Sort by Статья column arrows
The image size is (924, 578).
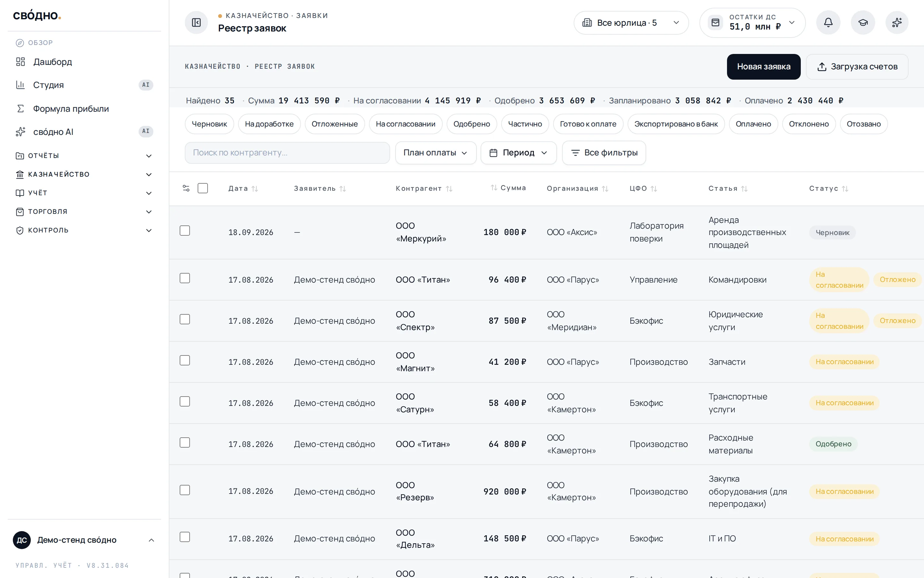tap(744, 188)
